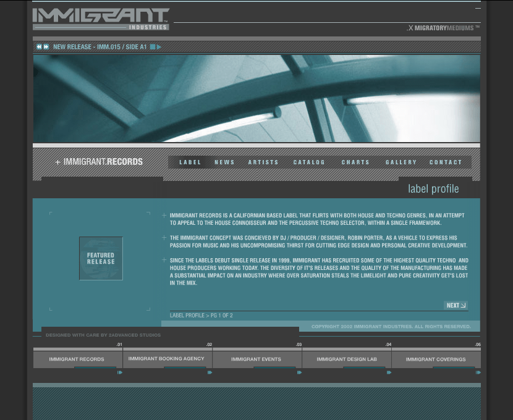
Task: Open the NEWS navigation tab
Action: (224, 162)
